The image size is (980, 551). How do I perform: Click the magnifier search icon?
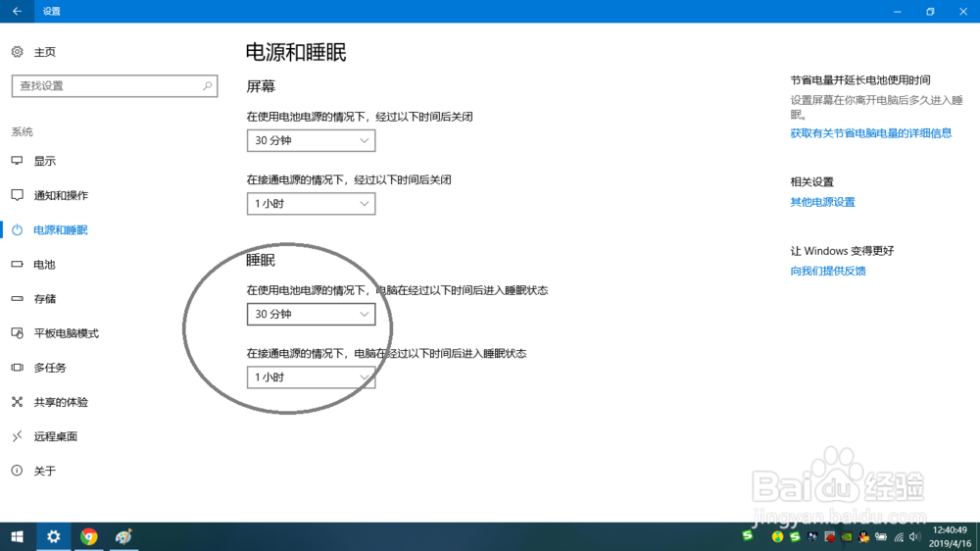click(x=207, y=85)
